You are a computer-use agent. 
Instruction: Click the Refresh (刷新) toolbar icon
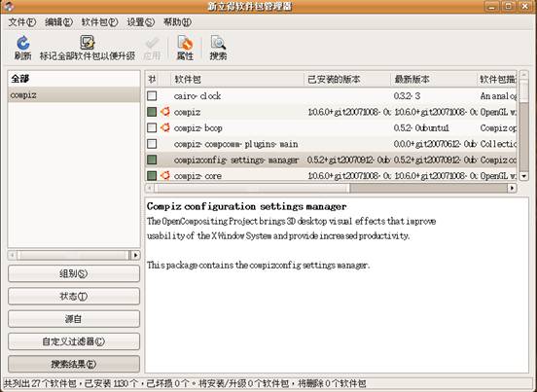coord(23,43)
